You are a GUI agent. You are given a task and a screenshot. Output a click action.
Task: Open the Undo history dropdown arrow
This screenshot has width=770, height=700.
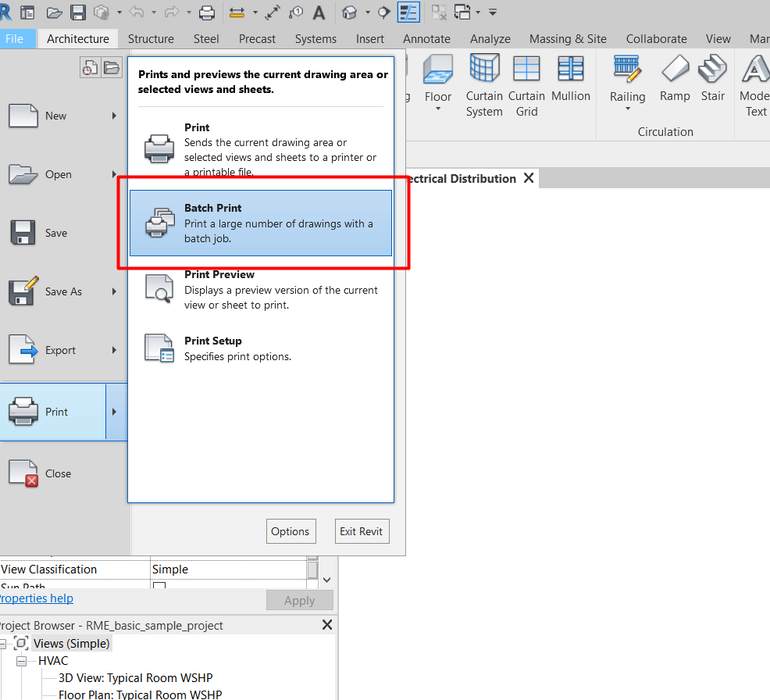coord(154,12)
